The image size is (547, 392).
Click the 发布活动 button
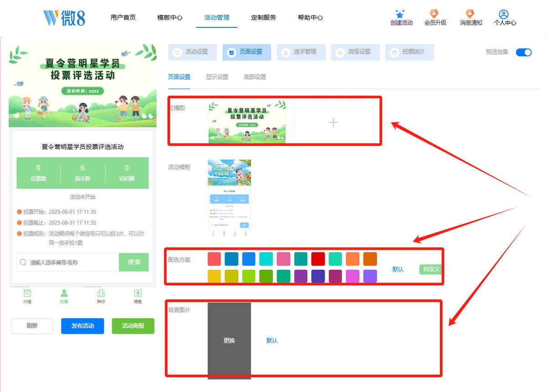(x=83, y=326)
